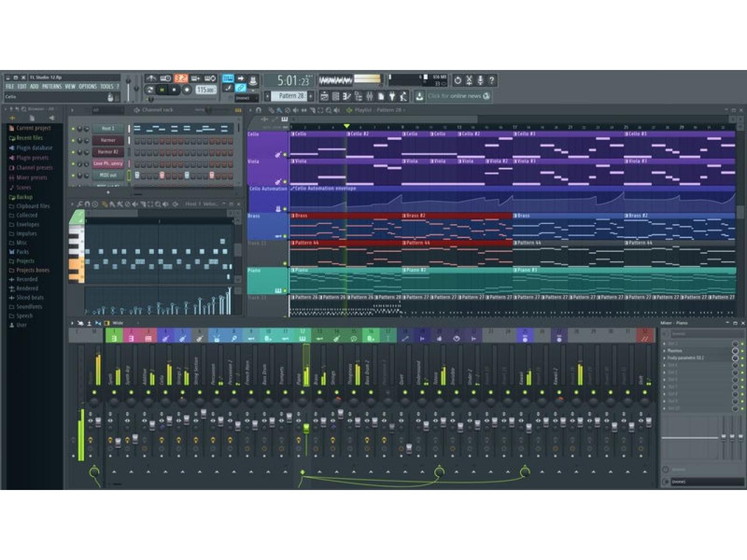Viewport: 747px width, 560px height.
Task: Mute the Cello playlist track
Action: point(285,155)
